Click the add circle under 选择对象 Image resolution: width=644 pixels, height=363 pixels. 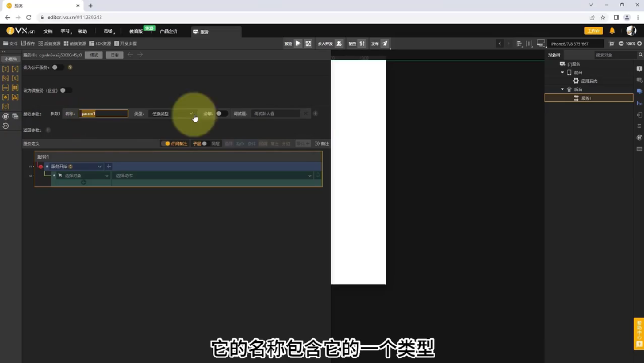83,182
